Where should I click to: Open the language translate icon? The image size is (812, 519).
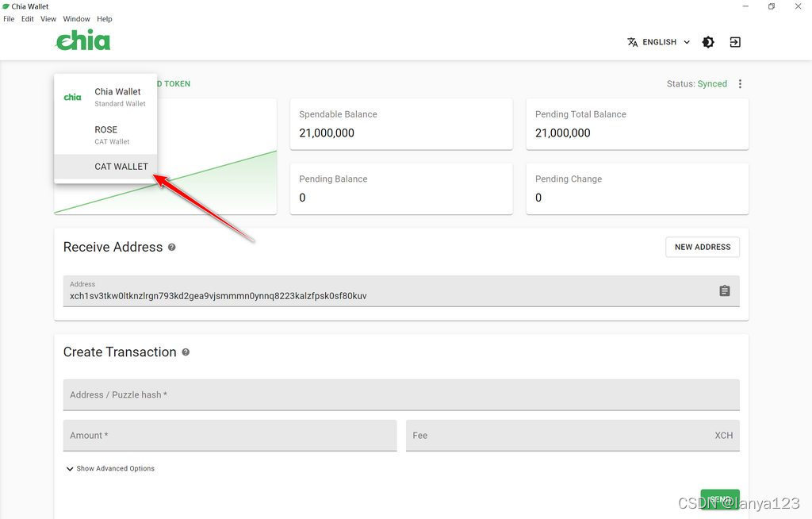coord(632,42)
